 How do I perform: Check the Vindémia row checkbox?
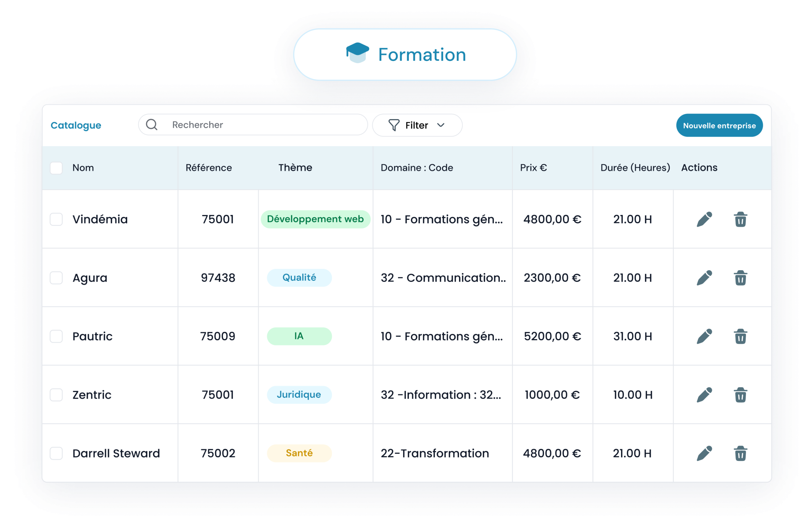point(56,219)
